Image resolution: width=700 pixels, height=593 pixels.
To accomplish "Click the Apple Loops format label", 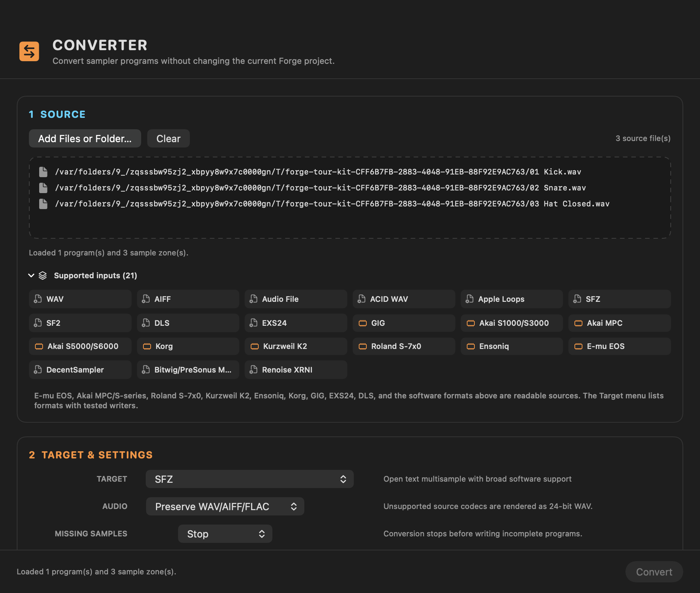I will [501, 299].
